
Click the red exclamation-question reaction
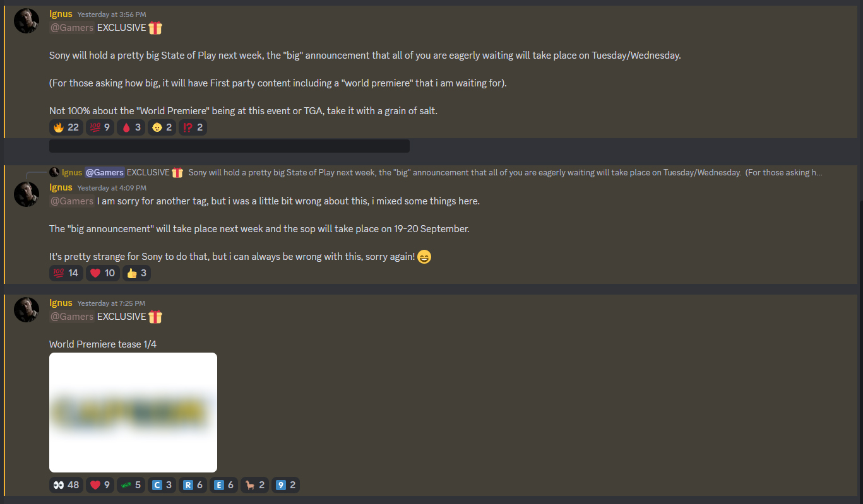[x=193, y=127]
